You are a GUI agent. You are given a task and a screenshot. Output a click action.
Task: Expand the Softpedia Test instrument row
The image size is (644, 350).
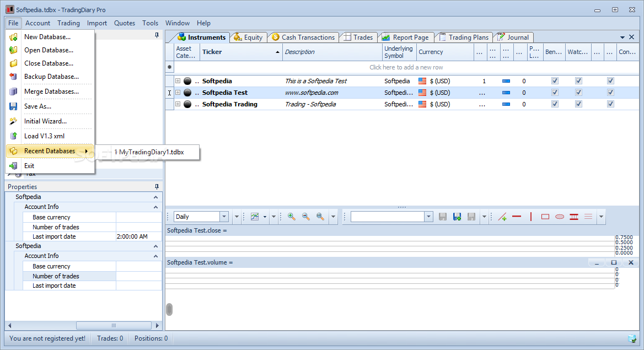(x=178, y=93)
